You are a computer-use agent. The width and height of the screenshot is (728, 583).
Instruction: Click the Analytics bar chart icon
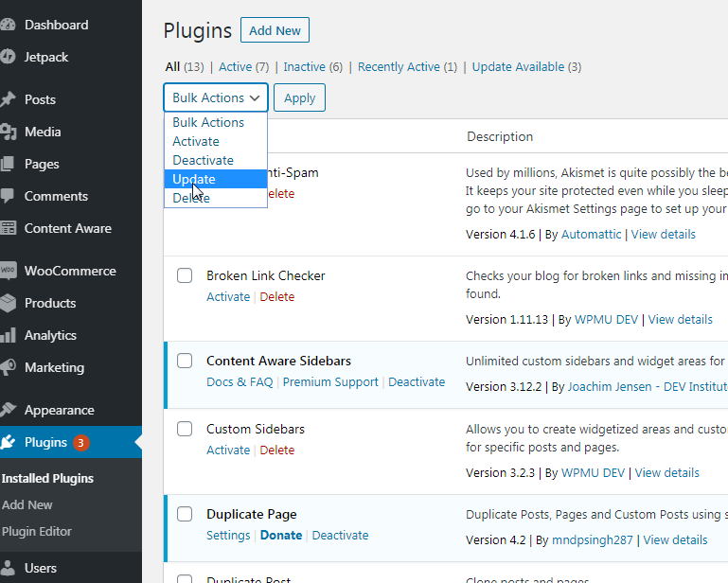(x=8, y=335)
